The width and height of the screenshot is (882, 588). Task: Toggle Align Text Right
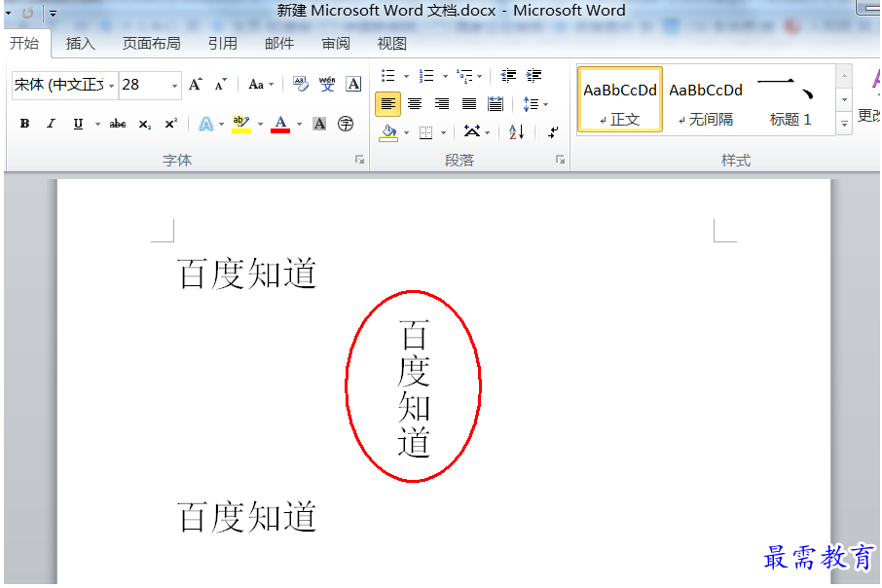point(442,104)
